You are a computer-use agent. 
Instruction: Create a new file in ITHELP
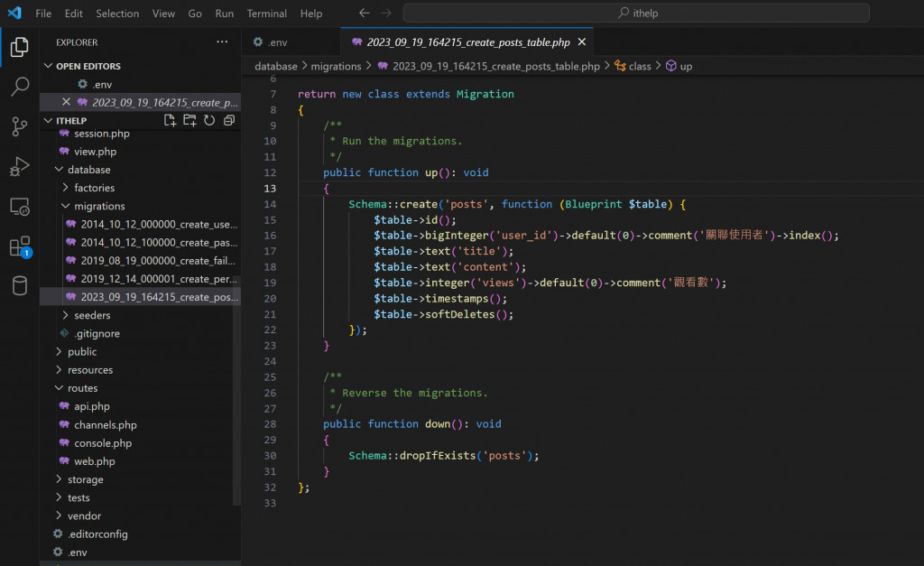point(170,120)
